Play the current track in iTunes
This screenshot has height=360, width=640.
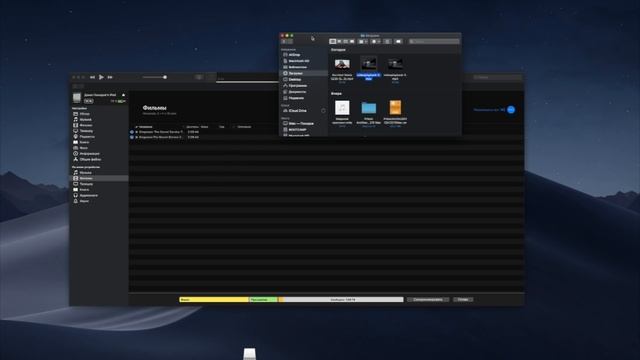(101, 77)
